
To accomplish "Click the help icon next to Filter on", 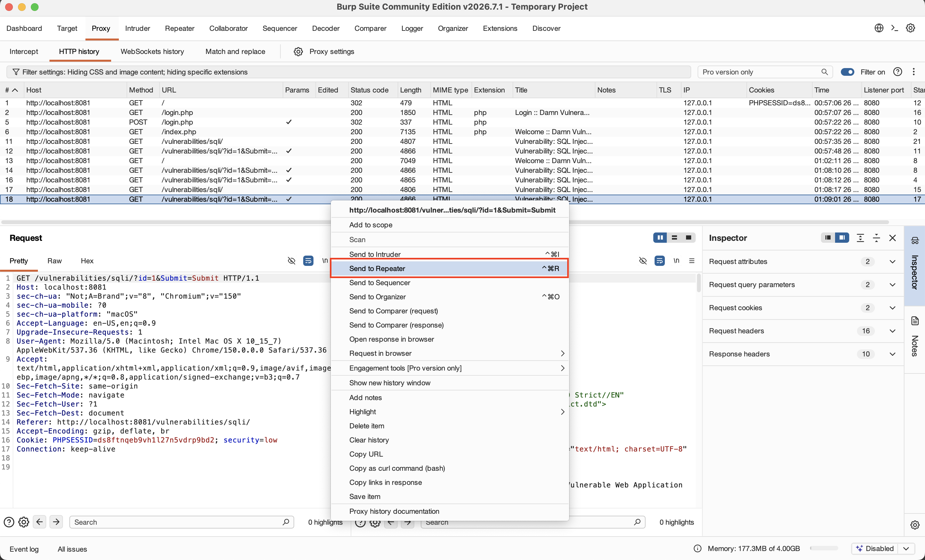I will coord(898,72).
